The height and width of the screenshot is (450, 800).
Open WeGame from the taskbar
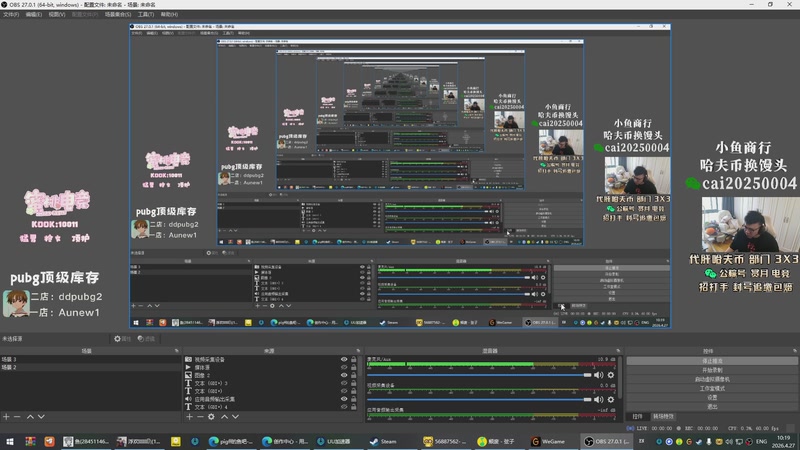[548, 441]
